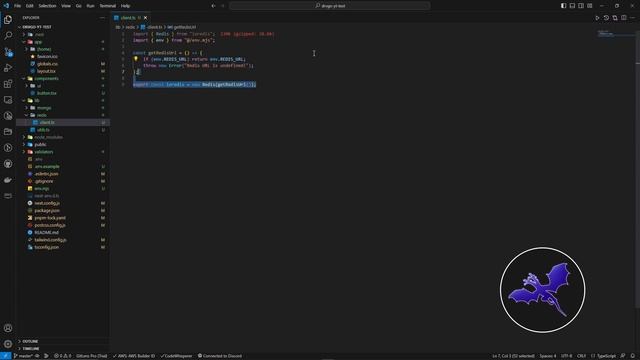Image resolution: width=640 pixels, height=360 pixels.
Task: Click Connected to Discord status item
Action: tap(220, 356)
